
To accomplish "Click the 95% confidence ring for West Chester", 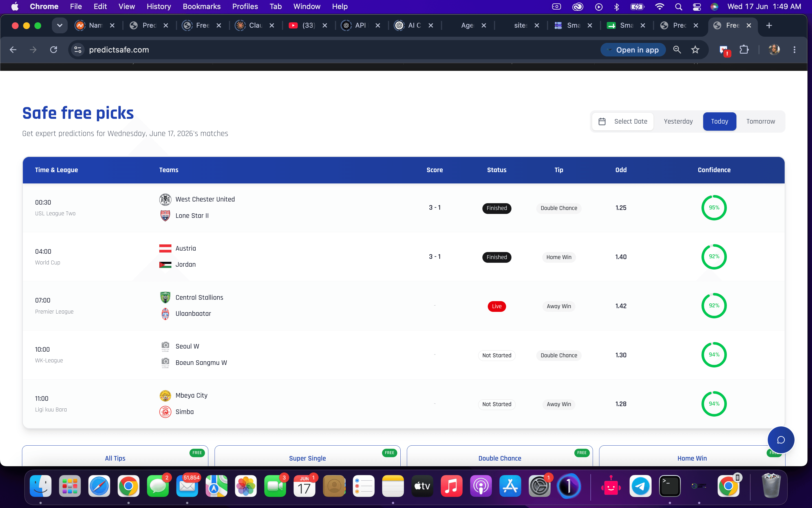I will [714, 208].
